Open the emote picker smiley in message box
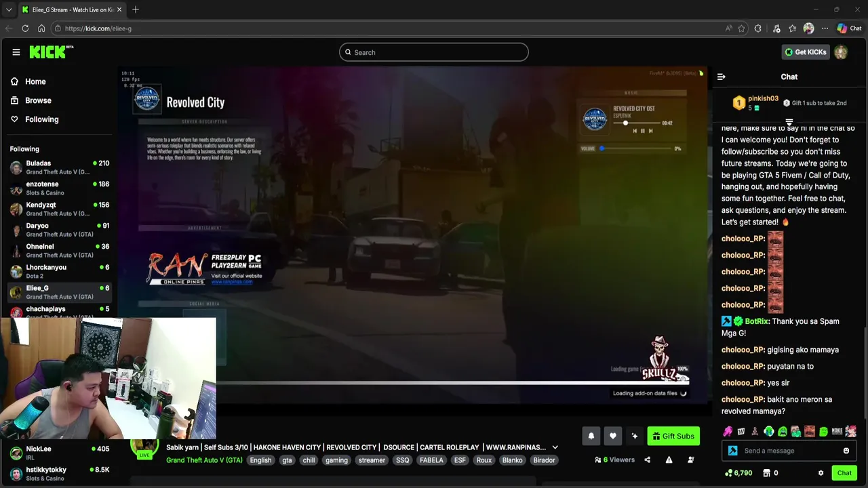This screenshot has width=868, height=488. coord(846,451)
